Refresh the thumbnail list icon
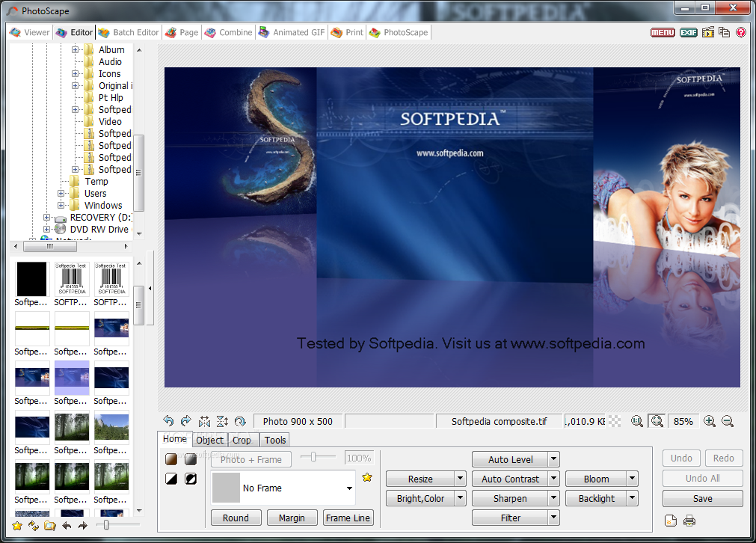Image resolution: width=756 pixels, height=543 pixels. pyautogui.click(x=33, y=526)
